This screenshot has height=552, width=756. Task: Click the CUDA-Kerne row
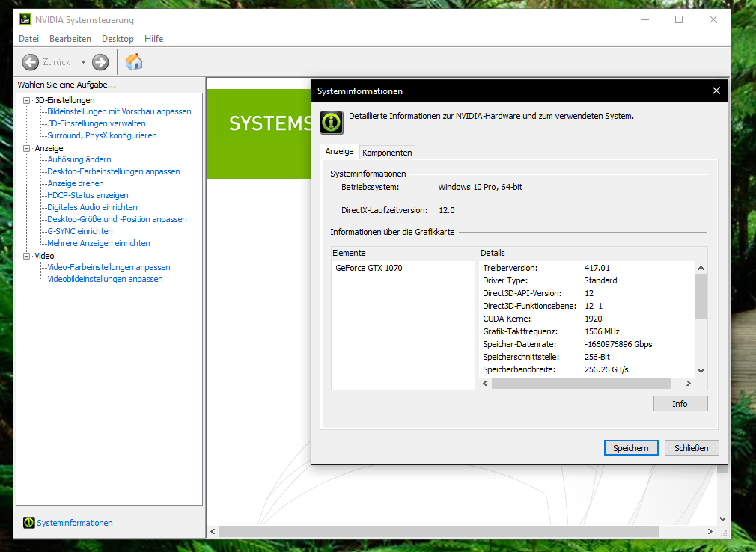588,319
